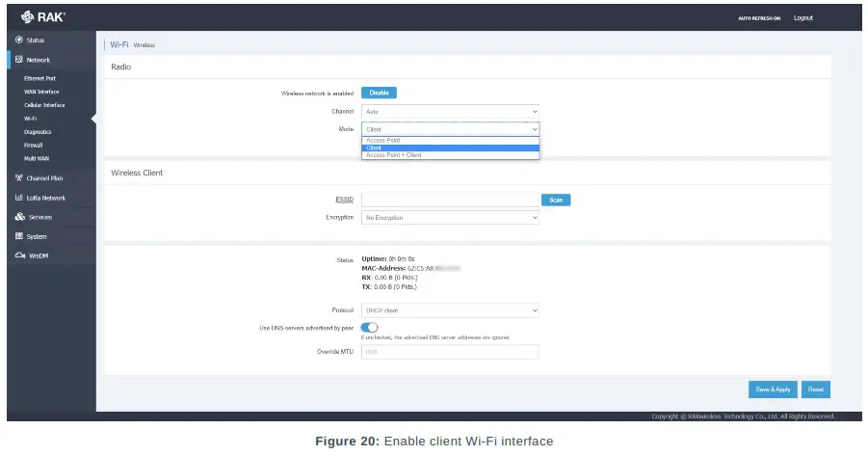
Task: Select highlighted Client option in Mode list
Action: coord(450,148)
